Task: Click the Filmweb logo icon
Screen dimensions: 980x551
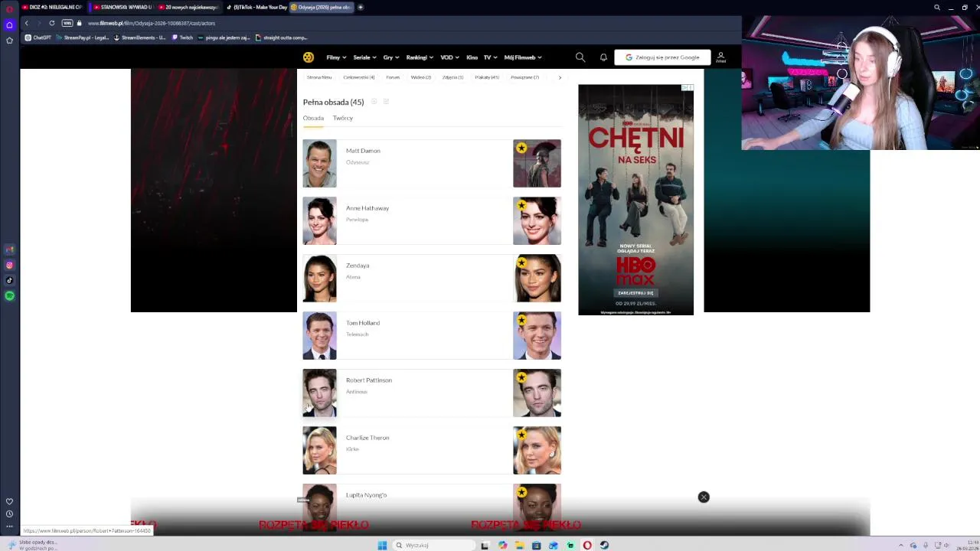Action: pos(308,57)
